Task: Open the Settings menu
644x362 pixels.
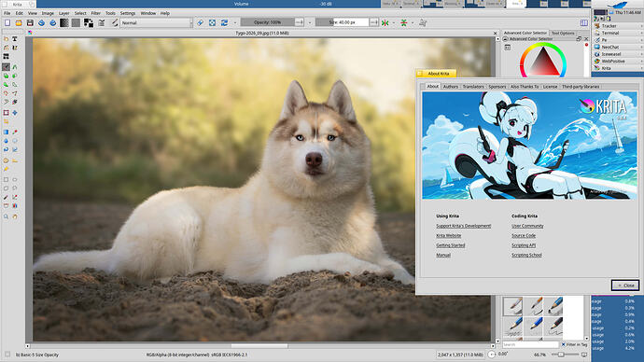Action: (127, 13)
